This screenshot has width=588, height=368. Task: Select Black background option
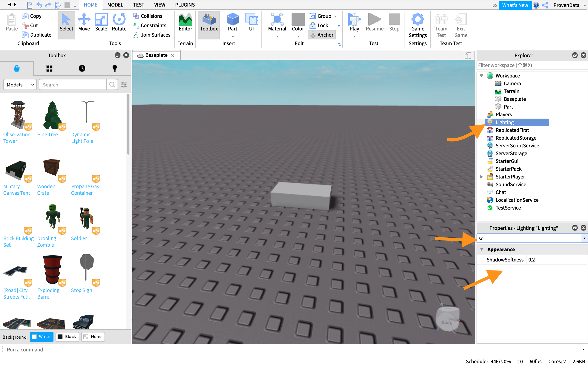tap(67, 337)
